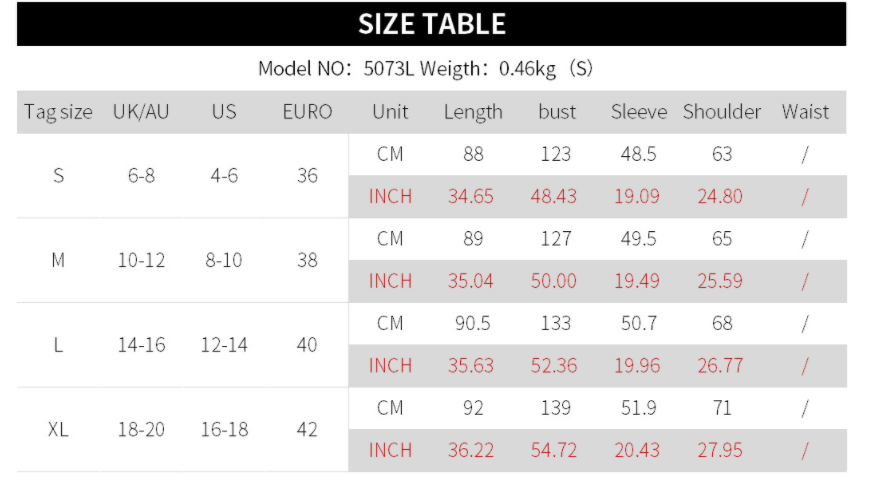Select the EURO size 36 cell
Screen dimensions: 885x478
[307, 176]
